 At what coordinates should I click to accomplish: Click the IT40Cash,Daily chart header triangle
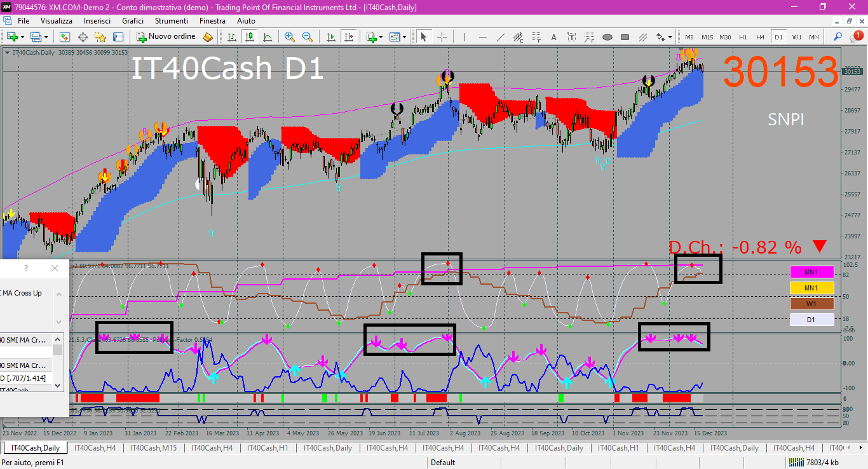tap(7, 52)
